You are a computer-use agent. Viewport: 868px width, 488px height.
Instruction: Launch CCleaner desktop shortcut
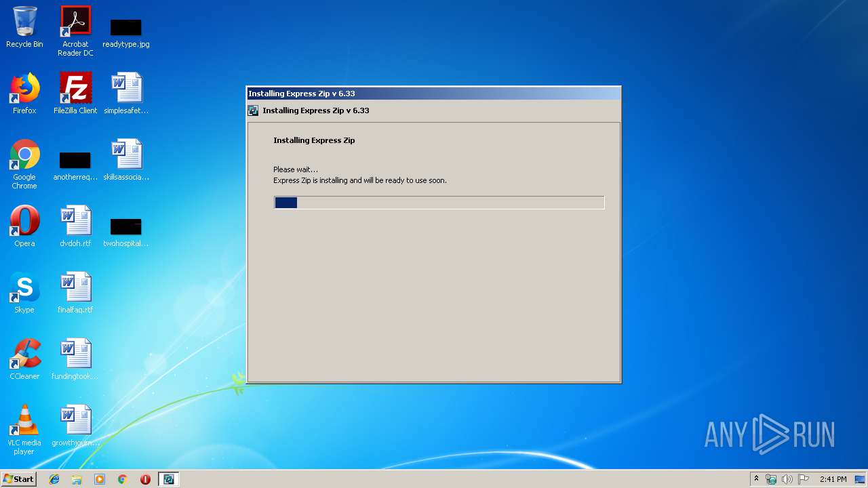pos(24,359)
